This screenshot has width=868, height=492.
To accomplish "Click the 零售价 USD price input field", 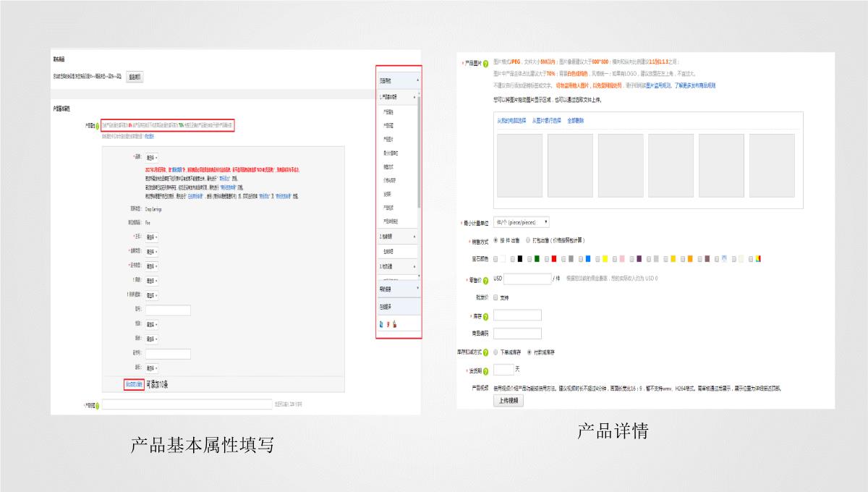I will coord(527,279).
